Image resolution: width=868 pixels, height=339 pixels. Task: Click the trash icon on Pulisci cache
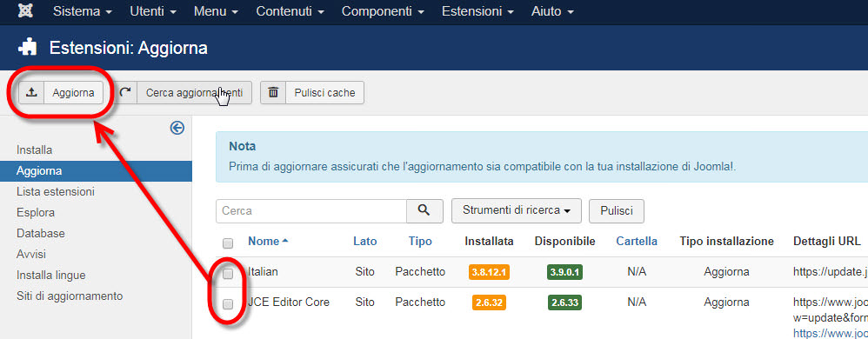[273, 93]
